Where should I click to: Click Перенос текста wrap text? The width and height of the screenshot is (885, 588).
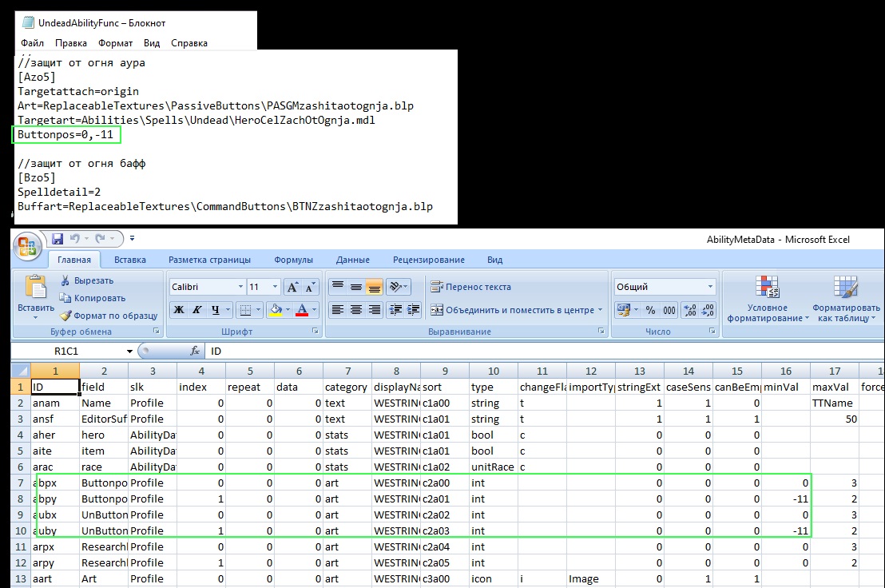tap(470, 287)
